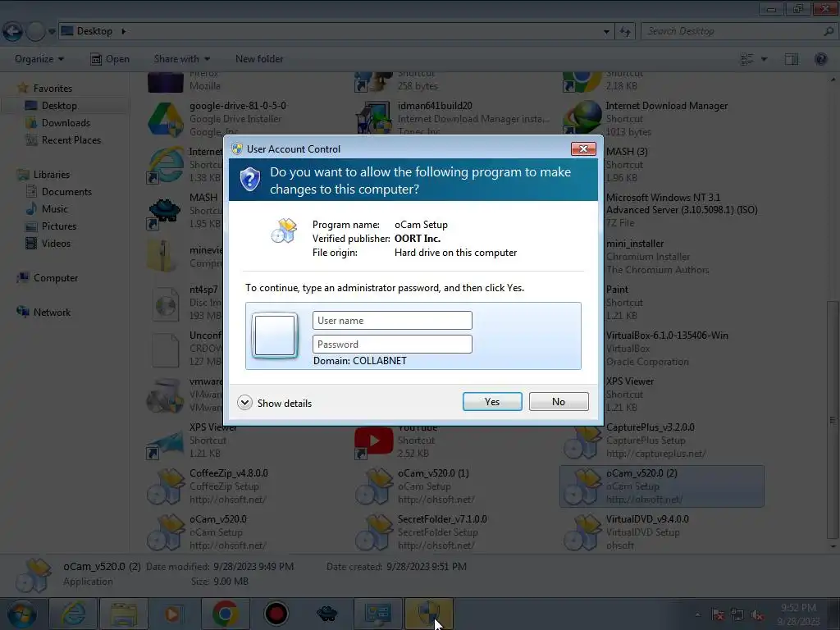840x630 pixels.
Task: Click the UAC shield taskbar button
Action: 428,614
